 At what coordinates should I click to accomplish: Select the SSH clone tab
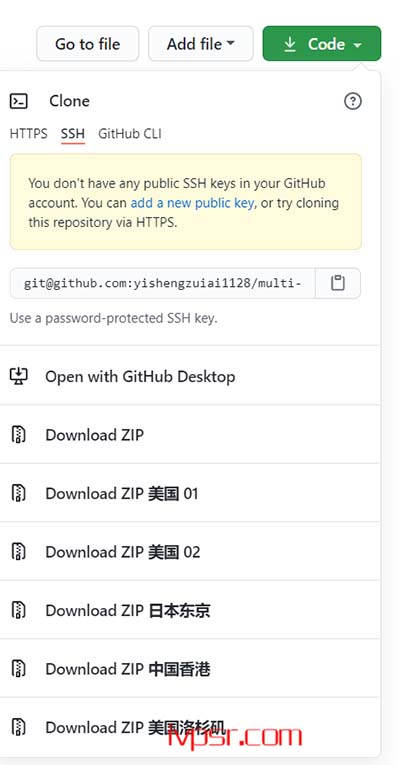point(73,134)
